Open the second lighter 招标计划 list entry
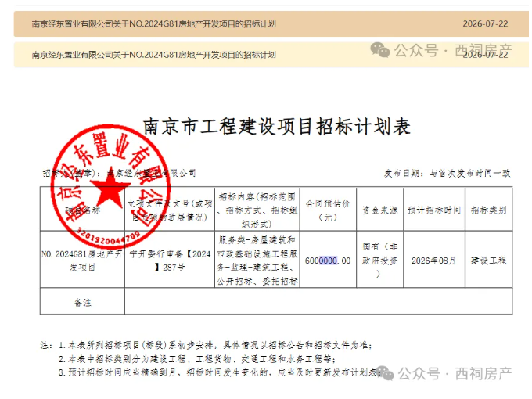Screen dimensions: 532x399 (271, 55)
